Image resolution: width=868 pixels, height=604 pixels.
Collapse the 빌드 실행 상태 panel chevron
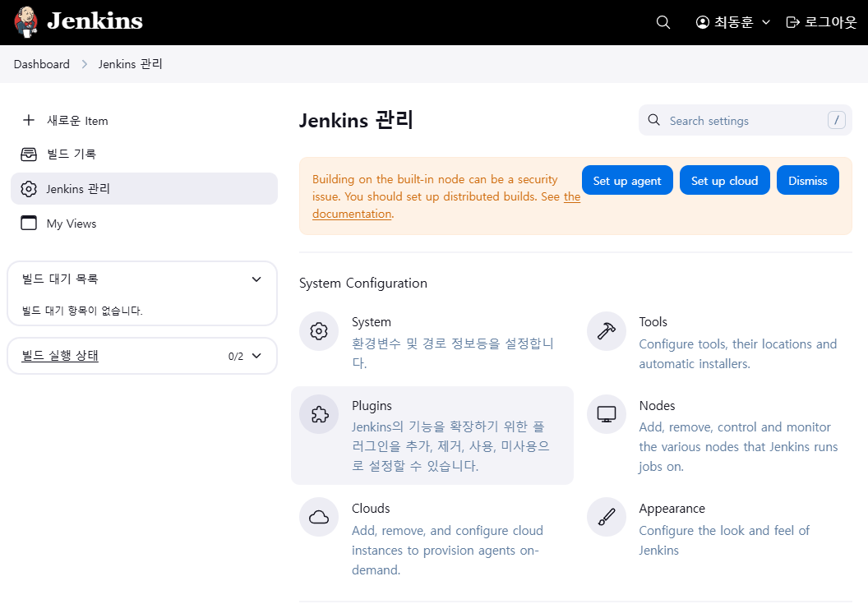click(256, 356)
